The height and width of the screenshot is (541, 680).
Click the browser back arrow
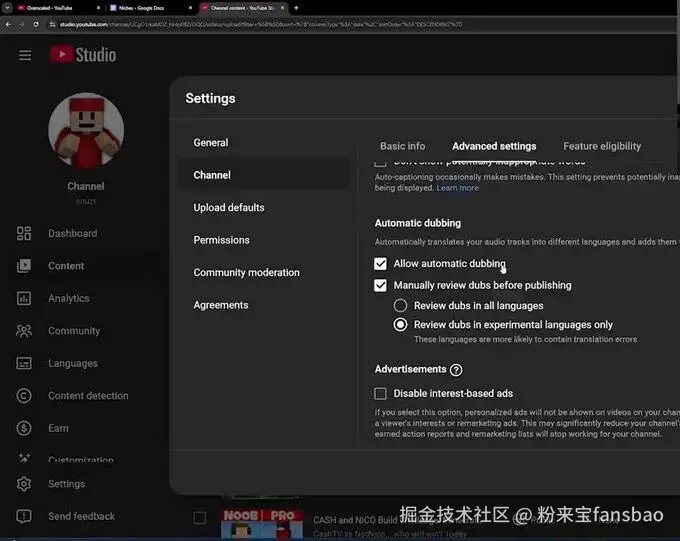click(8, 25)
